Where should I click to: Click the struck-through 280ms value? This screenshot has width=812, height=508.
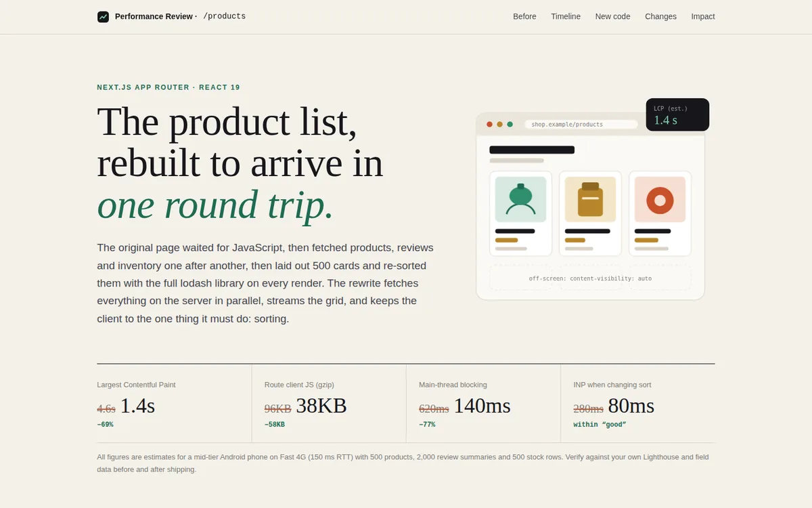[x=588, y=408]
